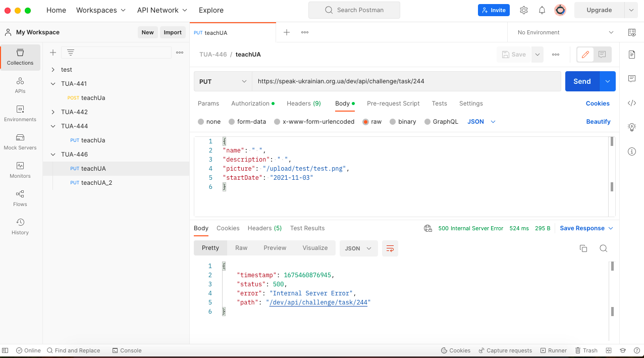Open the Flows sidebar panel
The width and height of the screenshot is (644, 358).
pos(20,198)
